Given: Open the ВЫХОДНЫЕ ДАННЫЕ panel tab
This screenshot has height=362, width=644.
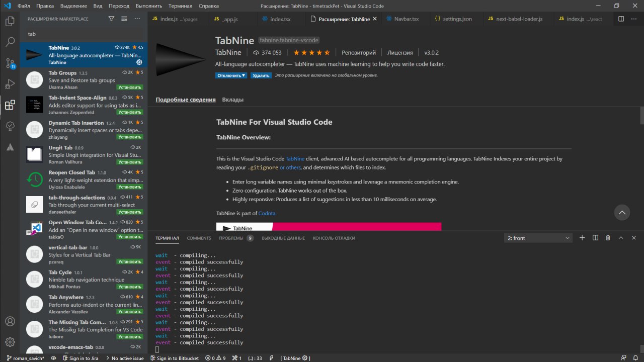Looking at the screenshot, I should (x=283, y=238).
